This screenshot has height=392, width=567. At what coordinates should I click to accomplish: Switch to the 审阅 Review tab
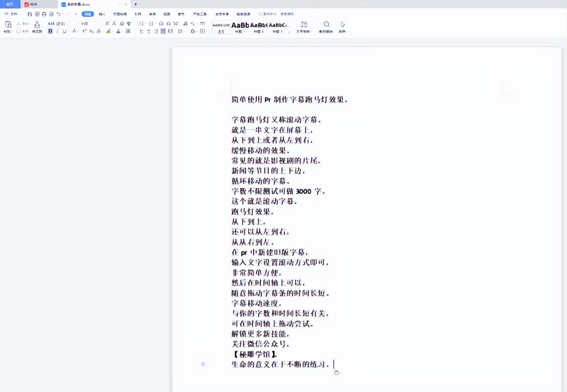(x=152, y=14)
